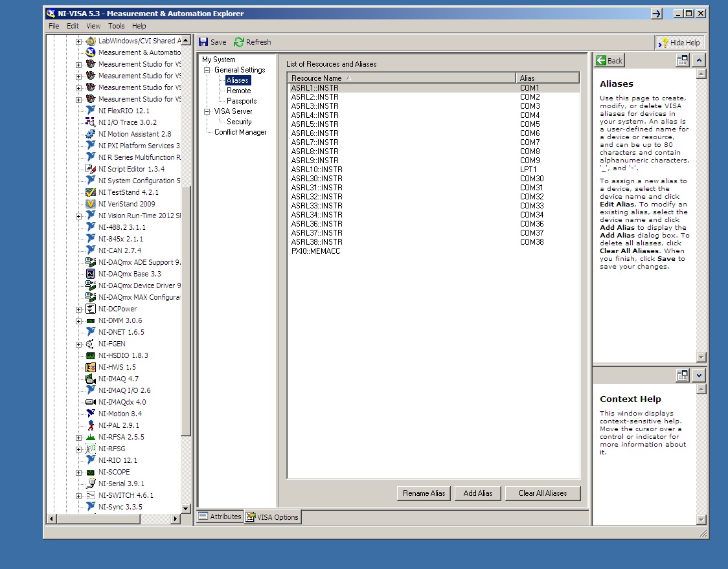Sort by the Resource Name column header

(401, 78)
